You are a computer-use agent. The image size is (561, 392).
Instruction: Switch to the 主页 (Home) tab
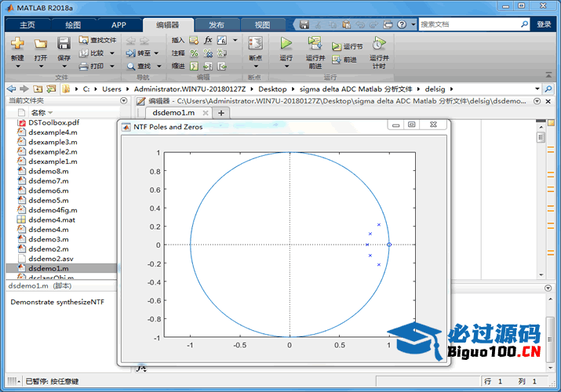click(x=27, y=25)
